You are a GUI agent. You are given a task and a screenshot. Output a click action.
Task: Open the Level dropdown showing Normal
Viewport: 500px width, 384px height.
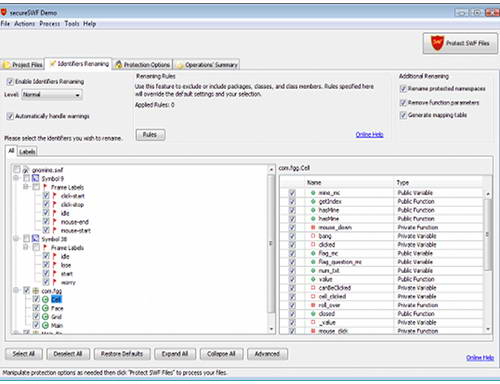click(x=52, y=95)
